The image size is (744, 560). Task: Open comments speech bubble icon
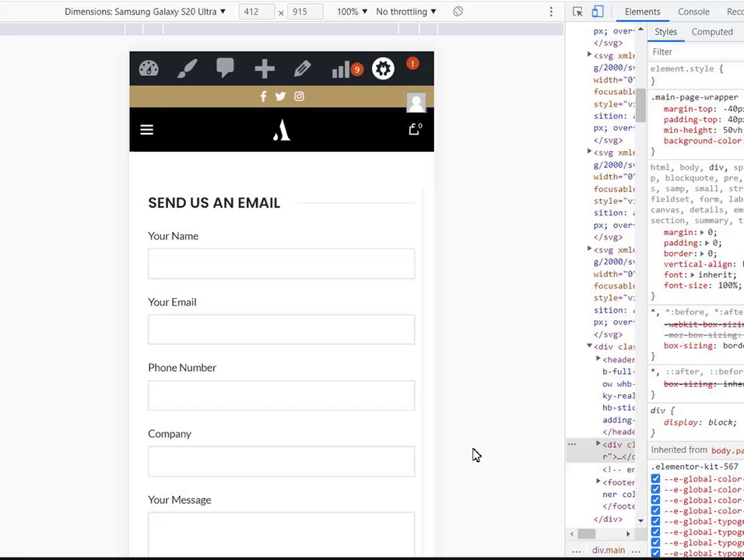pos(225,68)
